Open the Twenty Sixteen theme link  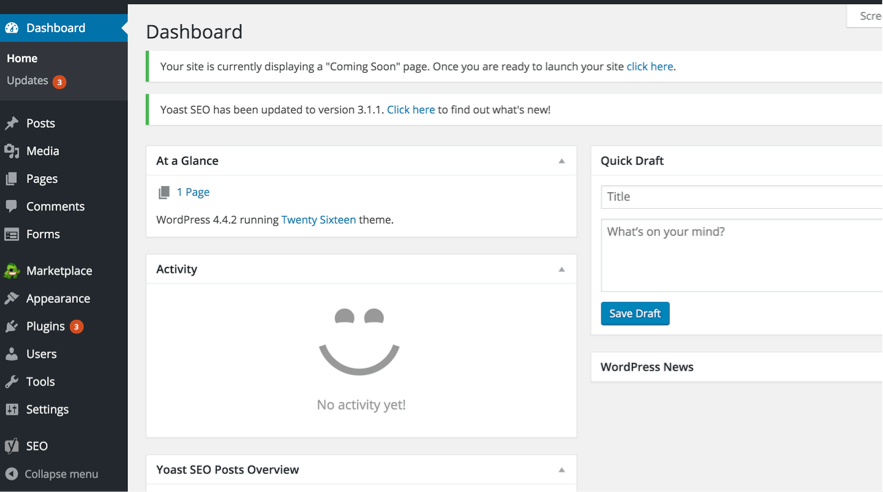[319, 220]
